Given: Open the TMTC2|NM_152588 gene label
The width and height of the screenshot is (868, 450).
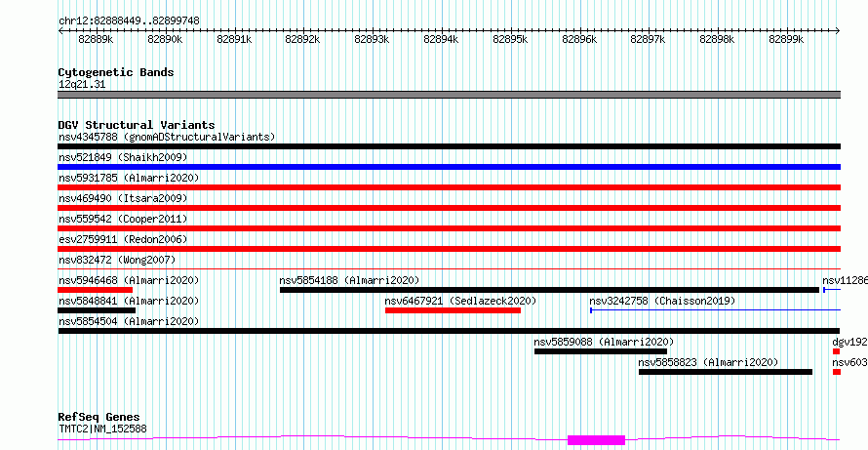Looking at the screenshot, I should tap(102, 429).
